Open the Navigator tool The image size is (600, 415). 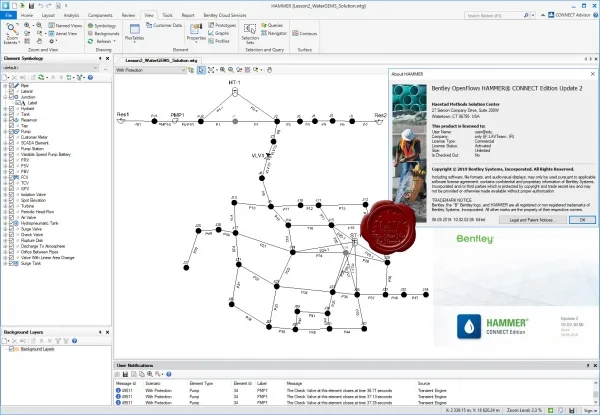coord(274,33)
